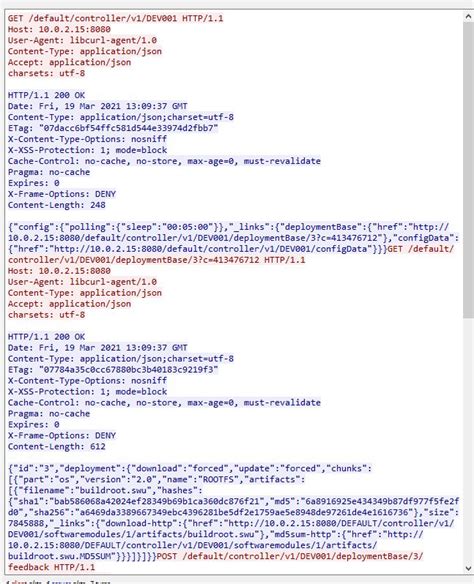Image resolution: width=474 pixels, height=584 pixels.
Task: Click the line with part os version 2.0
Action: point(156,479)
